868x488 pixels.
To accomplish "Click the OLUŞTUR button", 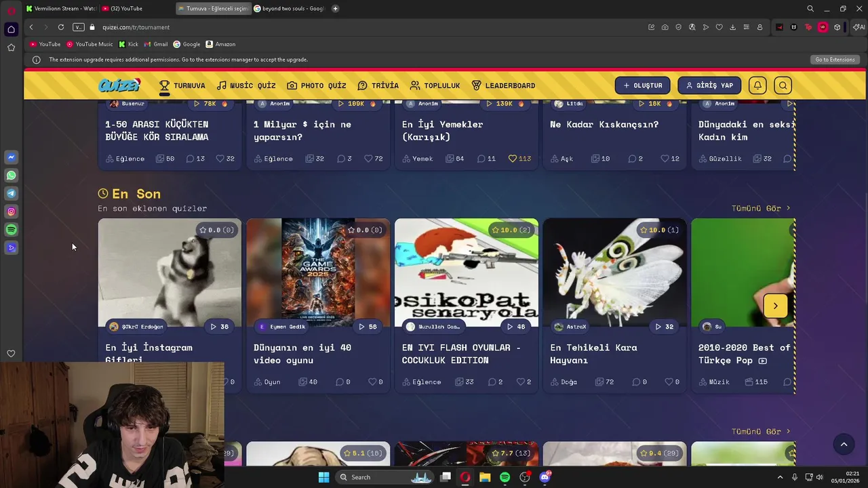I will coord(643,85).
